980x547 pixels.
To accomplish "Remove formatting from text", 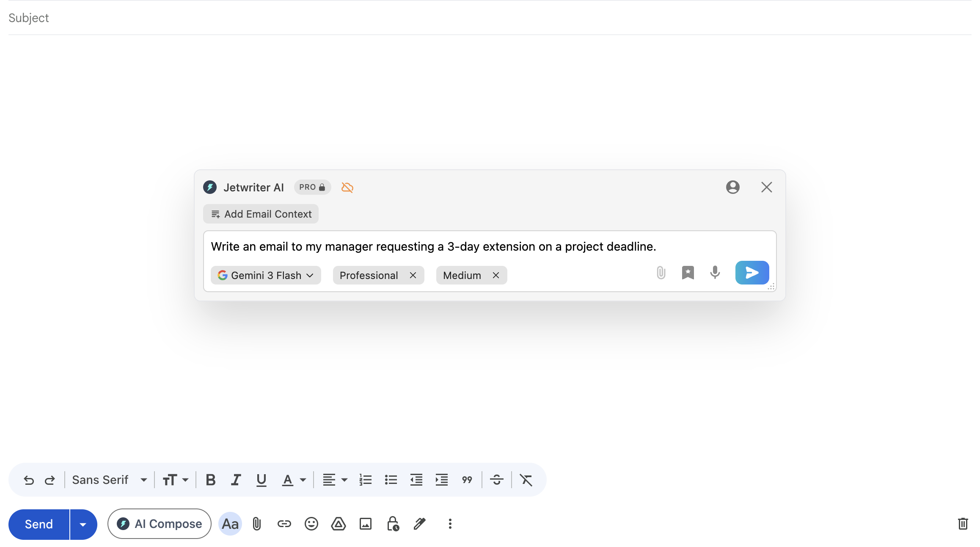I will [526, 480].
